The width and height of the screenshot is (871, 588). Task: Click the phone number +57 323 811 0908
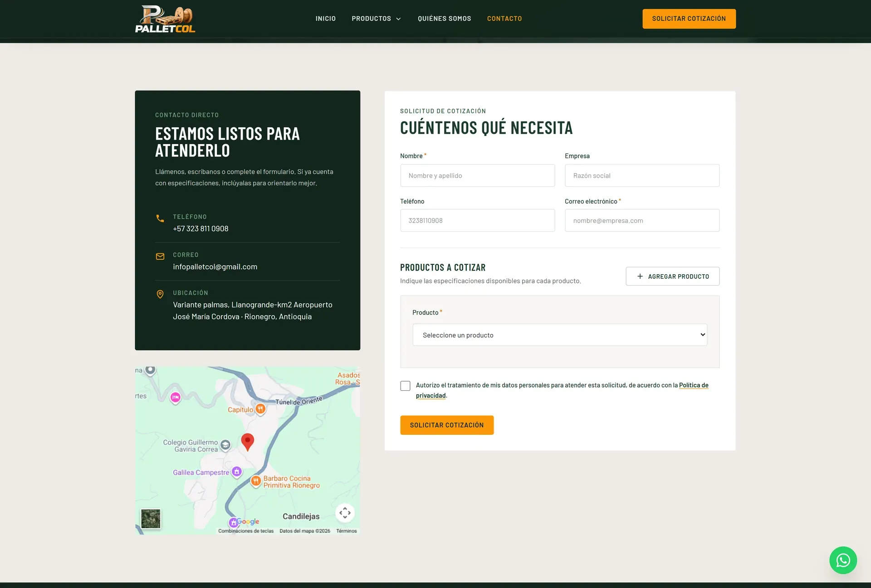click(x=201, y=228)
